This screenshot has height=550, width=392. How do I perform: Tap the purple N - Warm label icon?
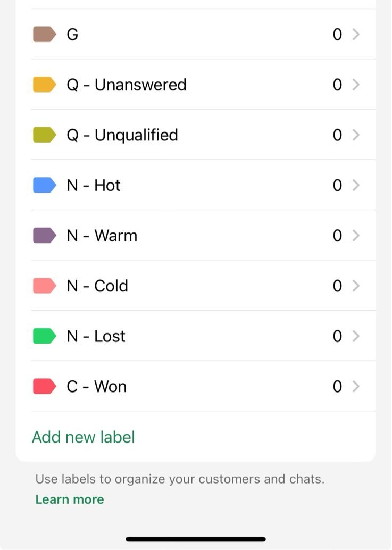[x=45, y=236]
